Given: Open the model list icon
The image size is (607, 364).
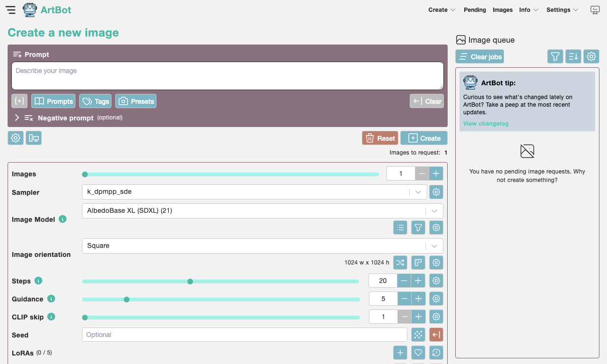Looking at the screenshot, I should click(400, 227).
